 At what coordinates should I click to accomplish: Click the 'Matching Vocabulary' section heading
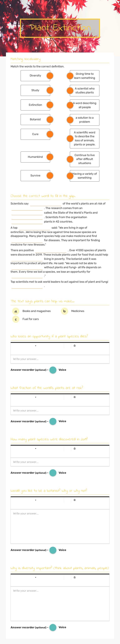pos(25,59)
